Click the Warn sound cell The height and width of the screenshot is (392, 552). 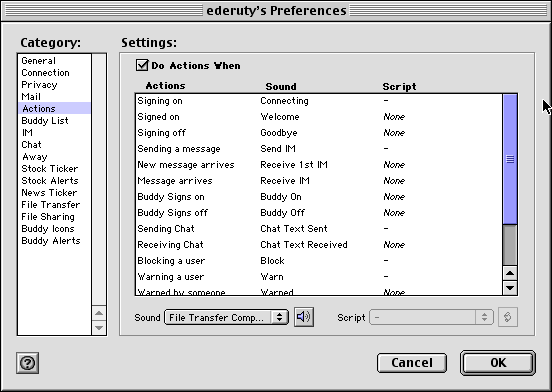click(272, 277)
